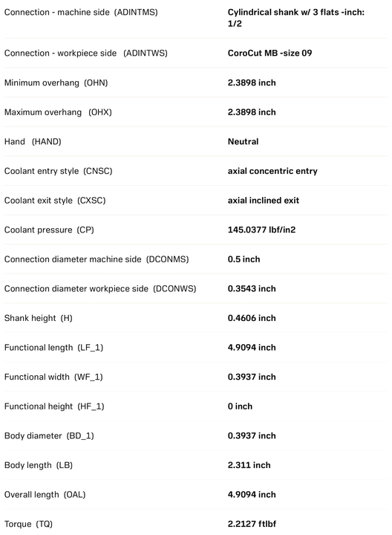Screen dimensions: 392x535
Task: Select the Neutral hand value
Action: coord(243,142)
